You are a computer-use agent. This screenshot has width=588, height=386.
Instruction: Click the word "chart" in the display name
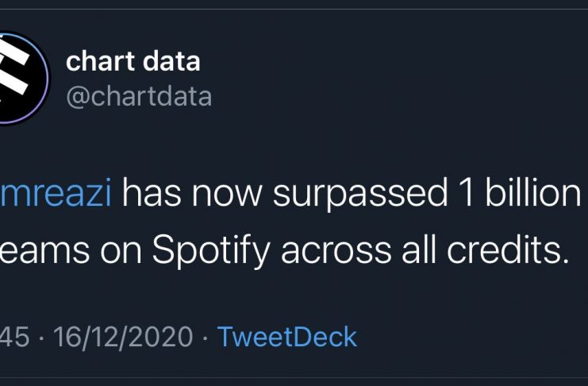click(x=96, y=60)
